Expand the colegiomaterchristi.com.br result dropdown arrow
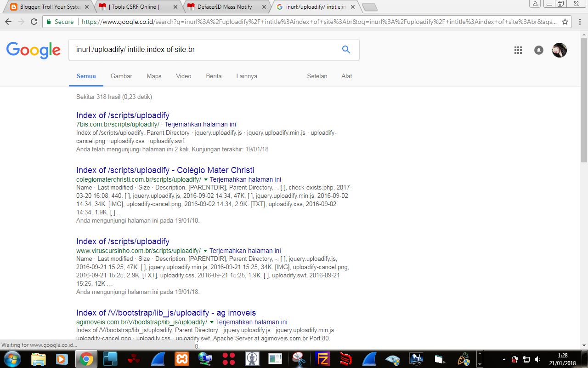 point(205,179)
